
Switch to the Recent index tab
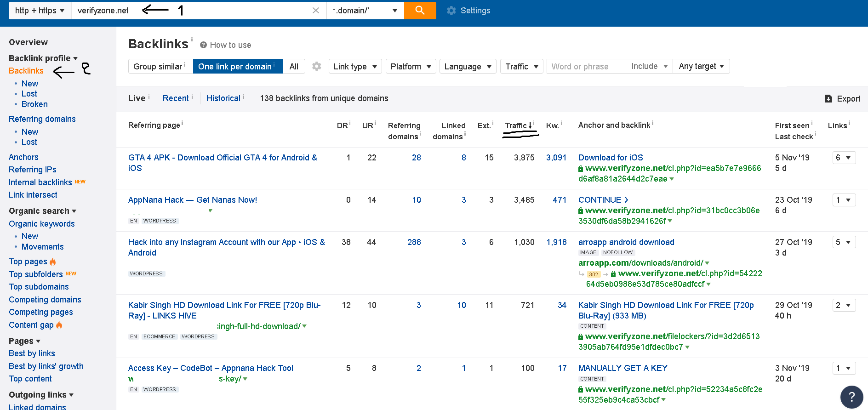point(176,98)
